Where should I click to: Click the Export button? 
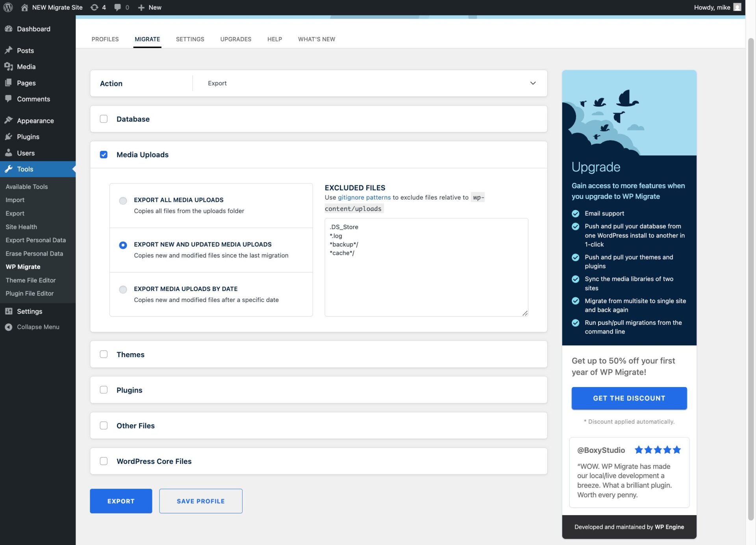121,501
